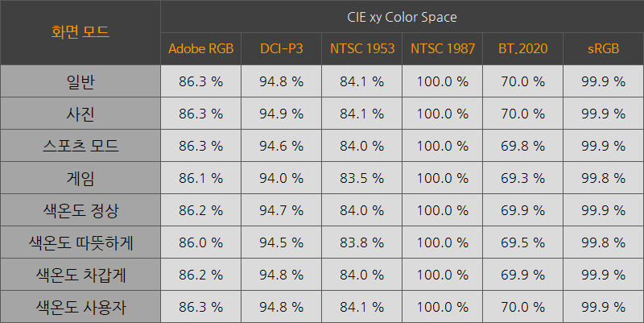The image size is (644, 323).
Task: Select the 일반 row label
Action: [80, 81]
